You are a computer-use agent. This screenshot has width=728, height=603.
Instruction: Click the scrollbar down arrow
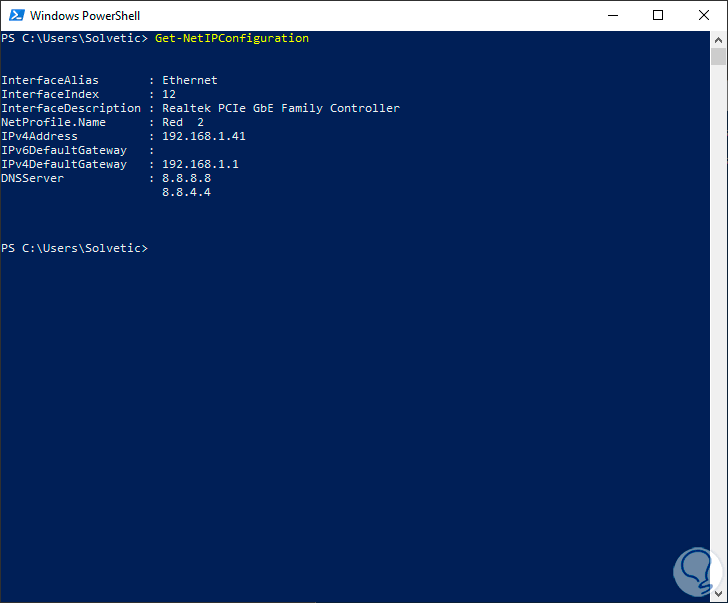click(719, 594)
